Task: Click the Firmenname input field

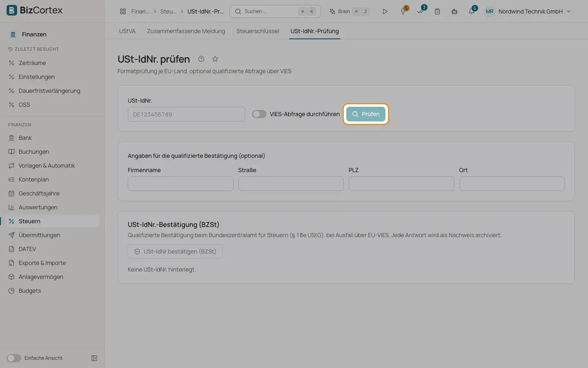Action: pyautogui.click(x=180, y=184)
